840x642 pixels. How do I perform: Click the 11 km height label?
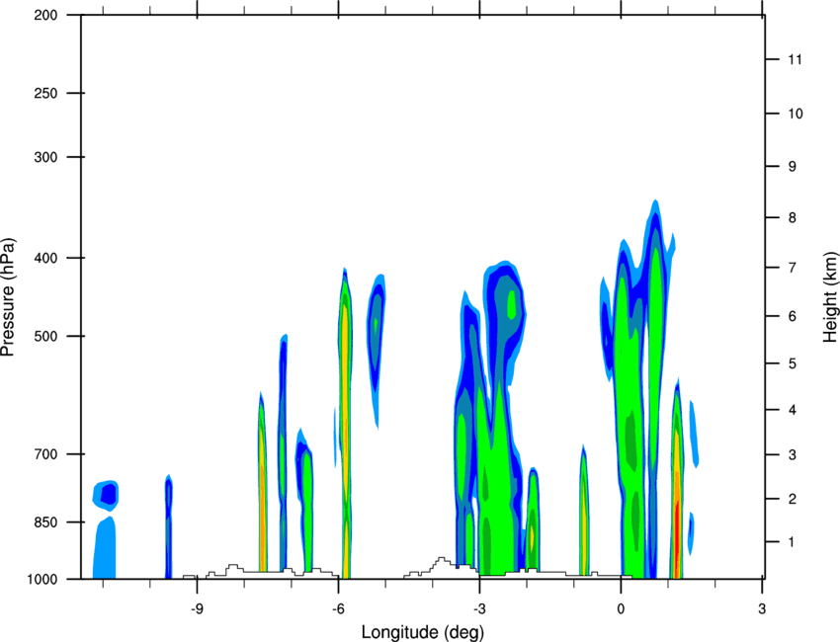(796, 59)
